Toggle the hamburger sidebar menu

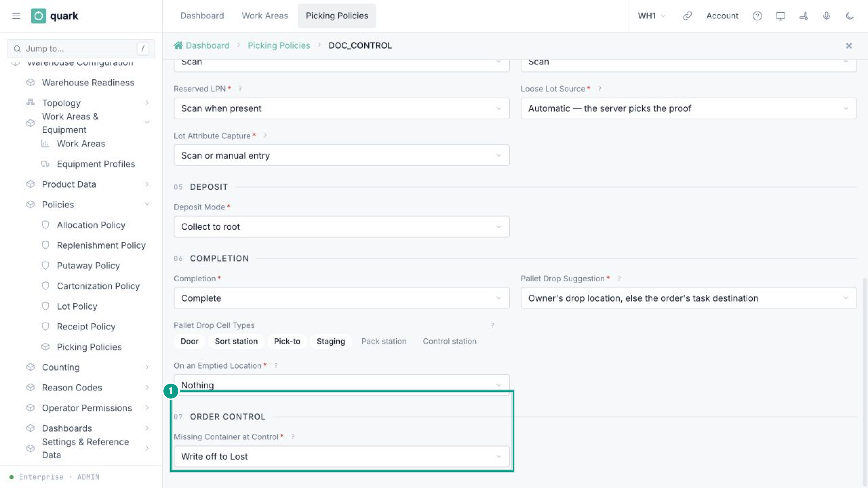tap(16, 16)
